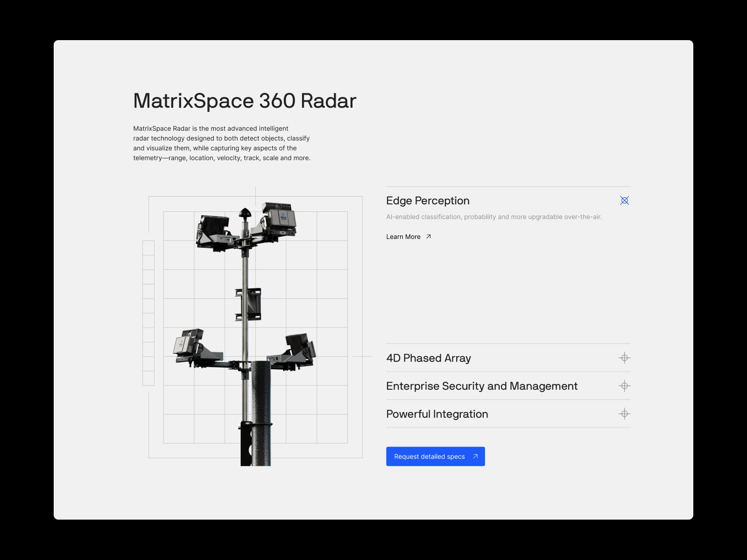The width and height of the screenshot is (747, 560).
Task: Select the MatrixSpace 360 Radar title
Action: tap(244, 100)
